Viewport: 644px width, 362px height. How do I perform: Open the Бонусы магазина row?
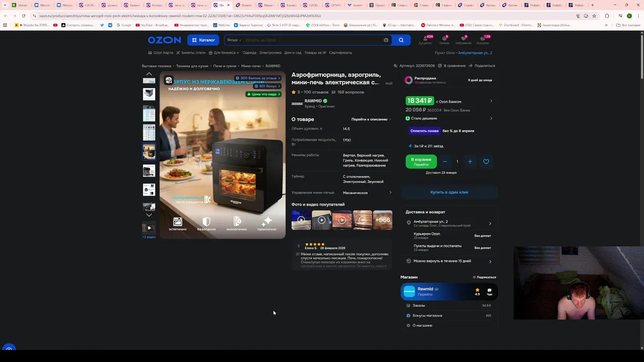pyautogui.click(x=449, y=316)
